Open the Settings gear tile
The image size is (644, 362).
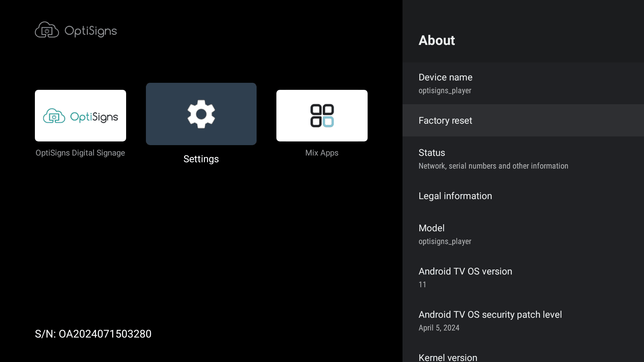(x=201, y=114)
